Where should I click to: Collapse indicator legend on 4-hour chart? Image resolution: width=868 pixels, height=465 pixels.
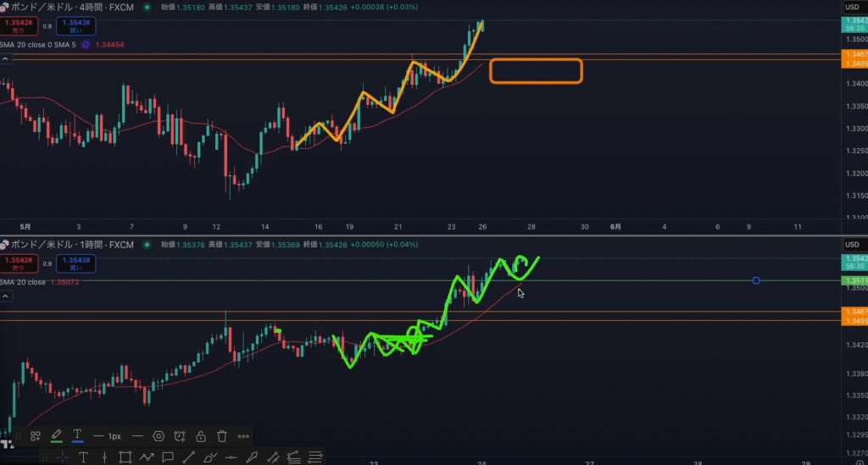click(x=6, y=58)
